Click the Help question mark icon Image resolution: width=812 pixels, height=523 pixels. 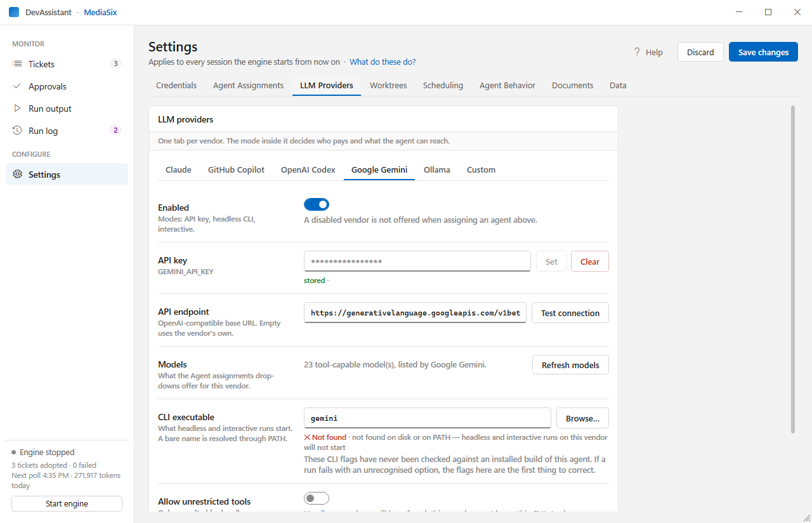click(x=637, y=52)
